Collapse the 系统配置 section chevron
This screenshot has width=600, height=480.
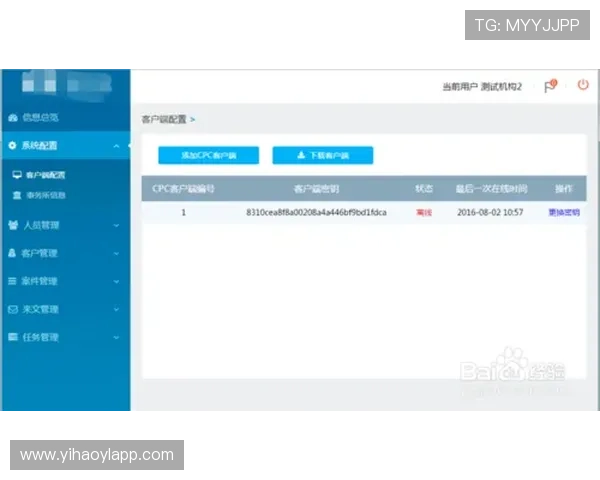click(116, 146)
